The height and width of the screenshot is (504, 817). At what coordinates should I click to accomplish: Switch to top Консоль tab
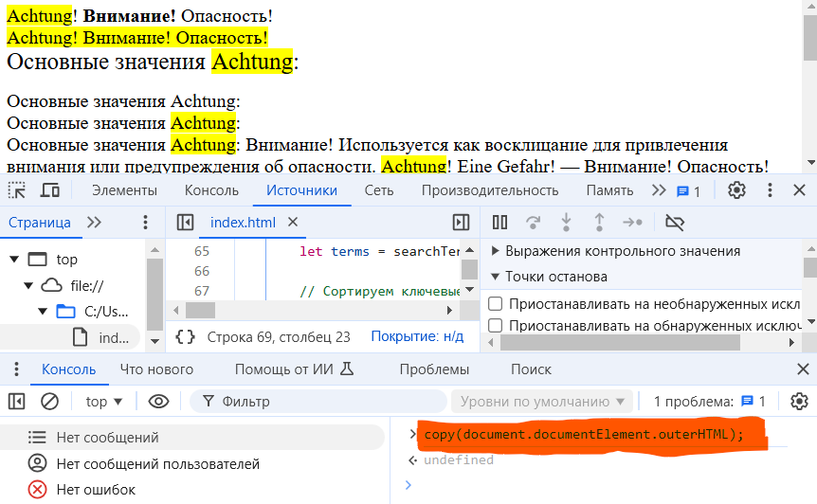(211, 190)
